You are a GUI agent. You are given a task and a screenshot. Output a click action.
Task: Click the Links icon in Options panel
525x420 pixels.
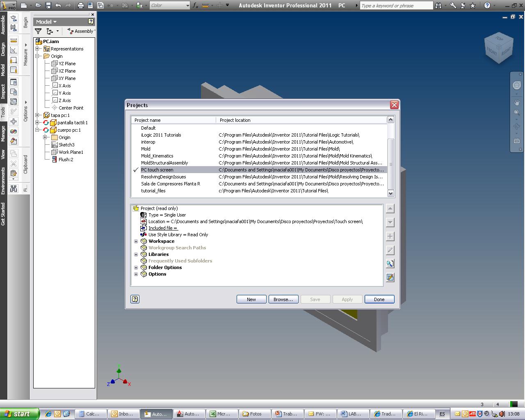(14, 131)
